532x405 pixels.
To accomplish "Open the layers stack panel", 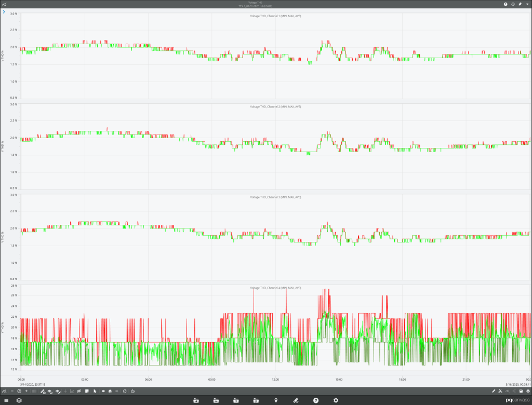I will coord(19,400).
